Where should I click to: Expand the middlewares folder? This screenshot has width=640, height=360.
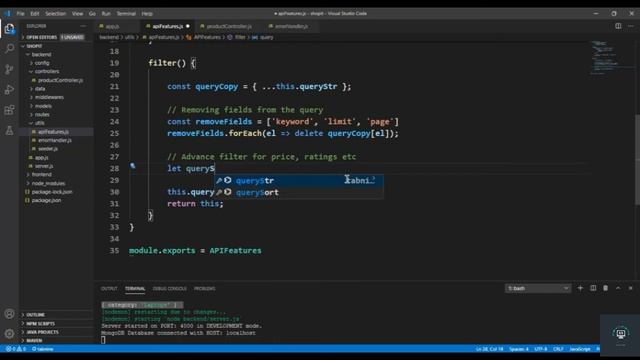coord(49,97)
